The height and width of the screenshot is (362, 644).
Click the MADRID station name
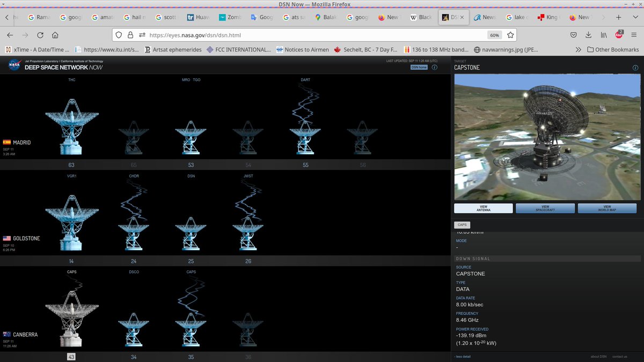coord(21,143)
